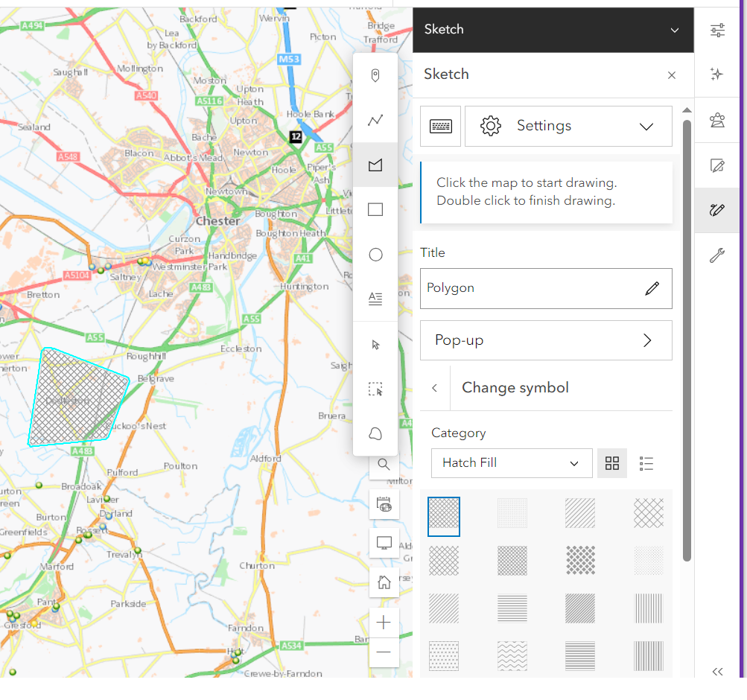Screen dimensions: 747x700
Task: Activate the circle drawing tool
Action: [x=375, y=254]
